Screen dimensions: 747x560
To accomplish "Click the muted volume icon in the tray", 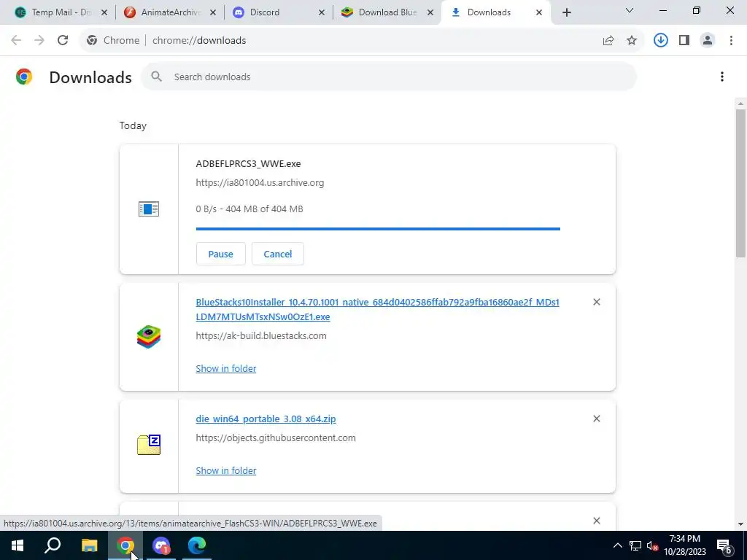I will 652,545.
